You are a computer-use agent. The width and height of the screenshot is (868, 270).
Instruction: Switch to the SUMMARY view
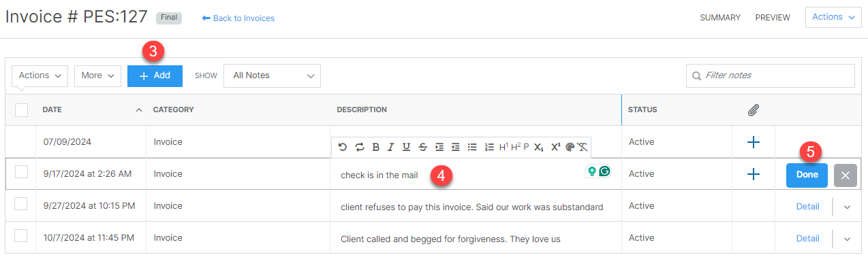click(720, 18)
